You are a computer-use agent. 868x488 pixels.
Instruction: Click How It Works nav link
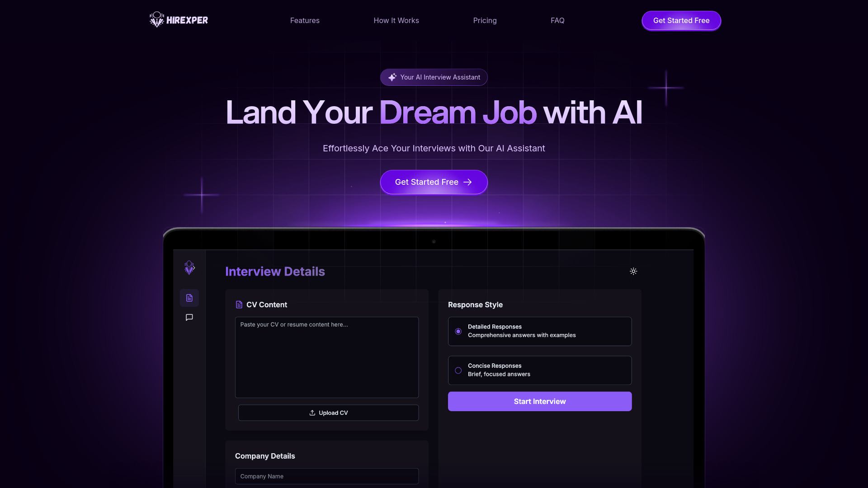tap(396, 20)
